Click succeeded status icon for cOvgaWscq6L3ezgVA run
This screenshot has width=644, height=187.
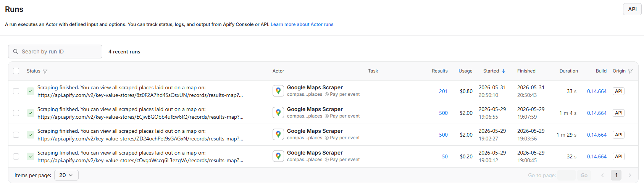coord(31,156)
